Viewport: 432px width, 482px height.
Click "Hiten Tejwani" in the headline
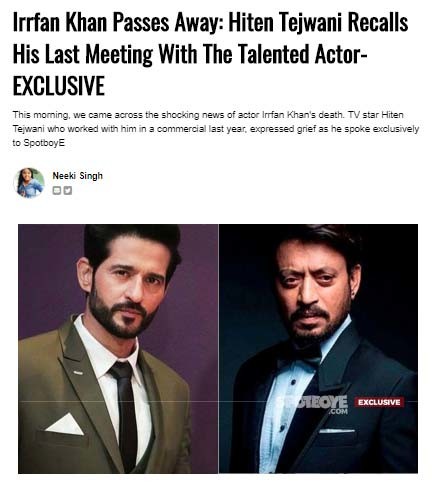point(286,23)
